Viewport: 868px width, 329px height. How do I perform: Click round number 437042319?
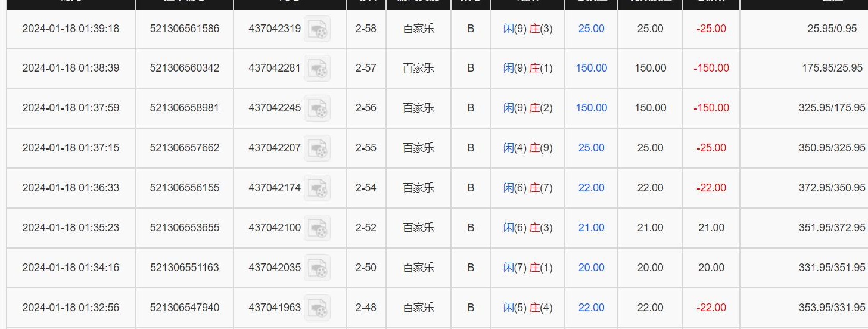tap(275, 28)
